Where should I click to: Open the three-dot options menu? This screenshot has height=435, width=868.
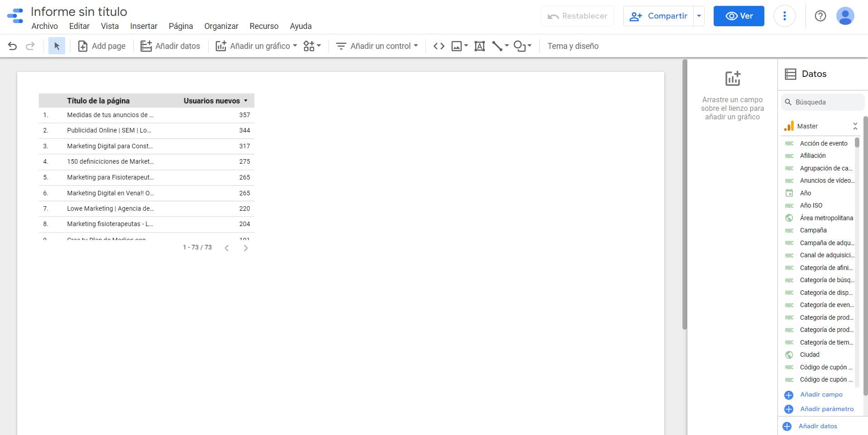[784, 16]
